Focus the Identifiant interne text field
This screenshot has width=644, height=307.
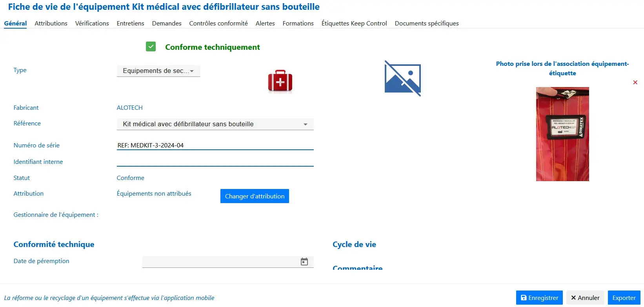pyautogui.click(x=215, y=161)
